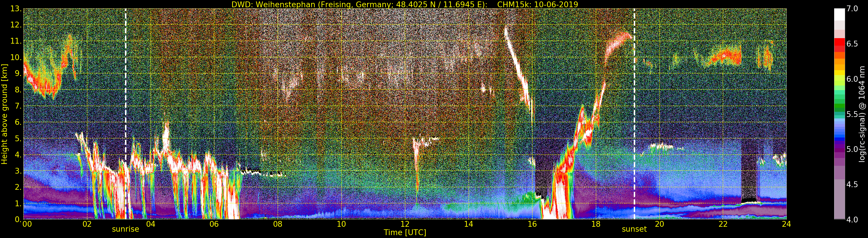Click the time axis tick '04'
Viewport: 868px width, 238px height.
(151, 224)
